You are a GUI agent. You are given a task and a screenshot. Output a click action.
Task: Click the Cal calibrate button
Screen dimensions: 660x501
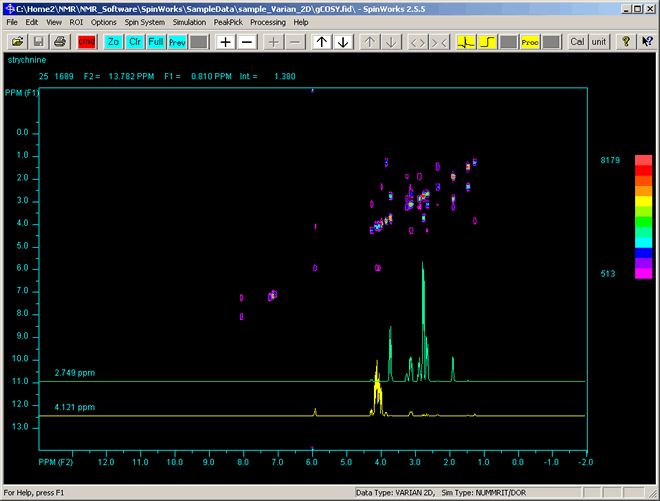(578, 42)
